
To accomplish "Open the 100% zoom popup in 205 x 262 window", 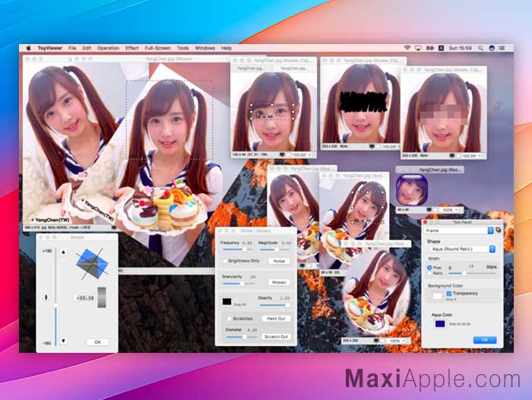I will coord(397,341).
